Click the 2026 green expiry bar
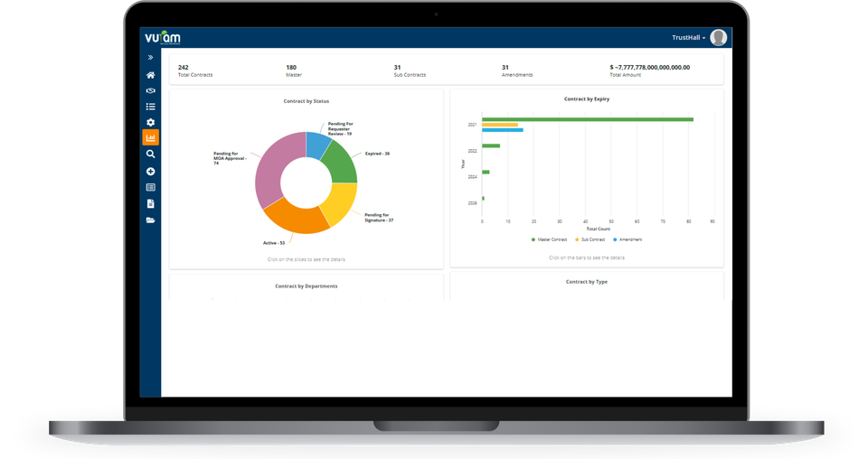The width and height of the screenshot is (868, 459). click(x=483, y=199)
